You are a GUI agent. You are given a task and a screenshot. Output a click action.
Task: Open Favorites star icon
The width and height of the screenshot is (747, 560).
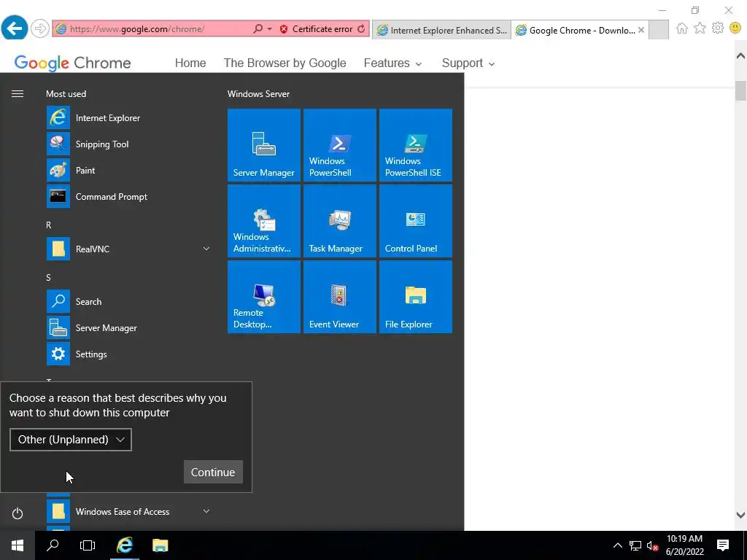[x=700, y=28]
